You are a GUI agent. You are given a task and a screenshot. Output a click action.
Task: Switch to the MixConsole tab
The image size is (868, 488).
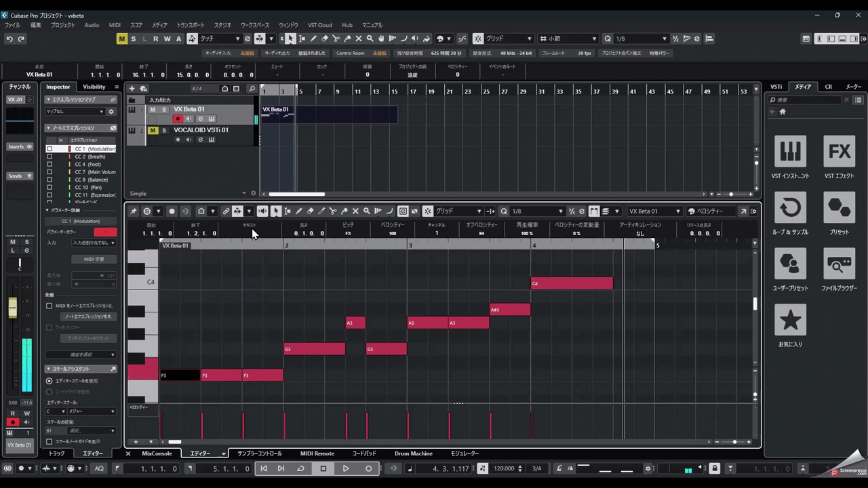(x=157, y=453)
